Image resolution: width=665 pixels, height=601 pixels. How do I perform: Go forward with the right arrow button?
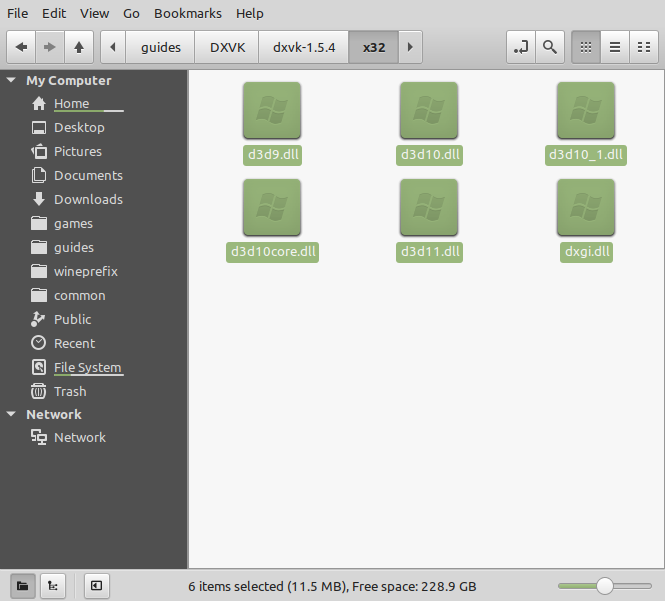pos(50,47)
